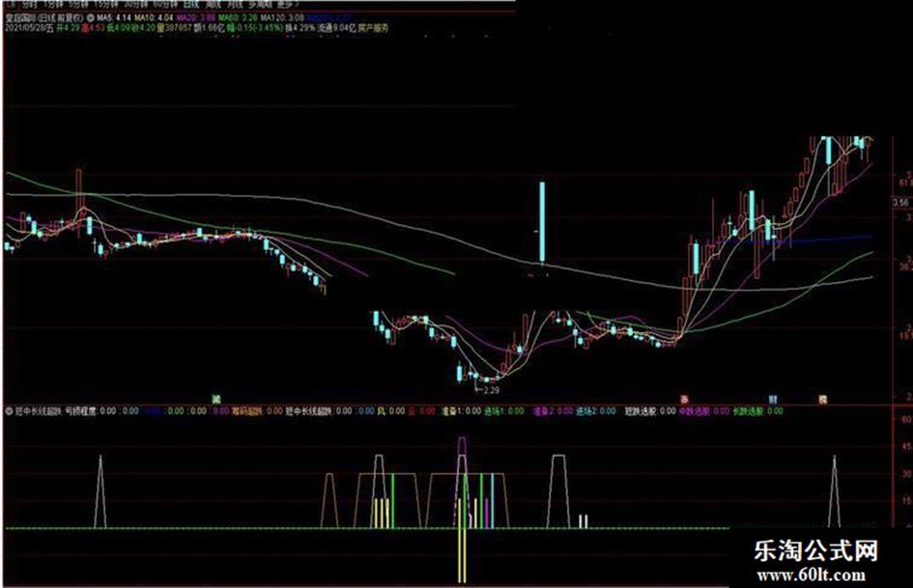Viewport: 913px width, 588px height.
Task: Select the purple 中跌选股 indicator label
Action: (x=695, y=411)
